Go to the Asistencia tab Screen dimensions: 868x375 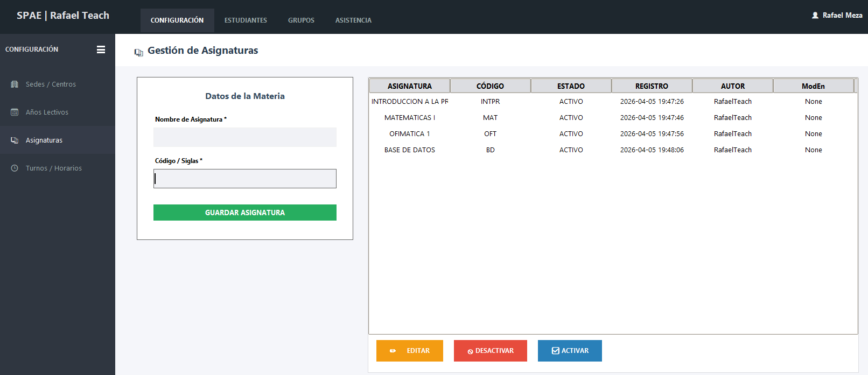pos(353,20)
